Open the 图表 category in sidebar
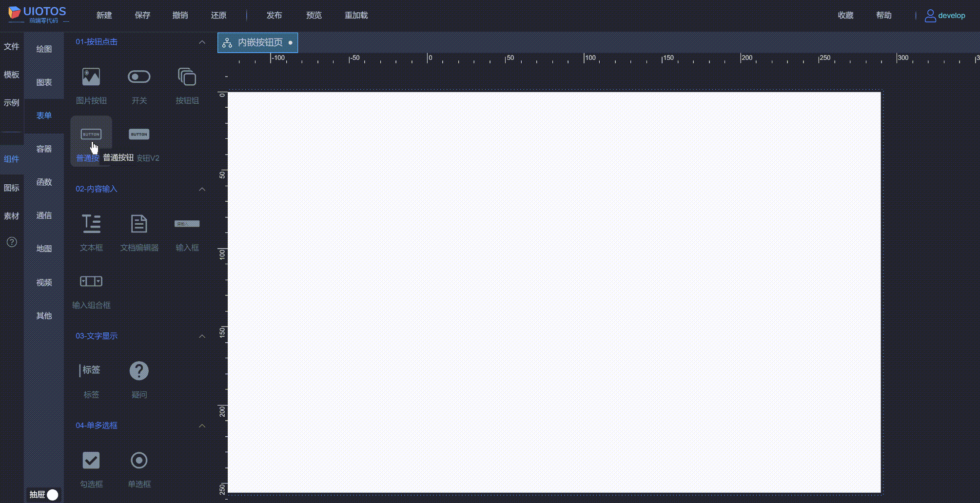This screenshot has height=503, width=980. [44, 82]
